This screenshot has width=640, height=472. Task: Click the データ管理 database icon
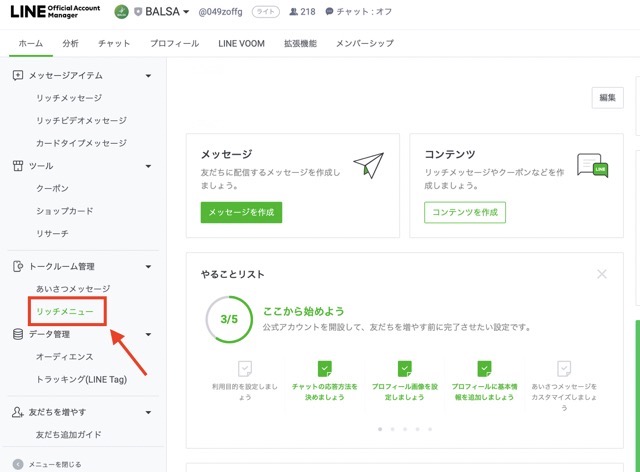[x=18, y=334]
